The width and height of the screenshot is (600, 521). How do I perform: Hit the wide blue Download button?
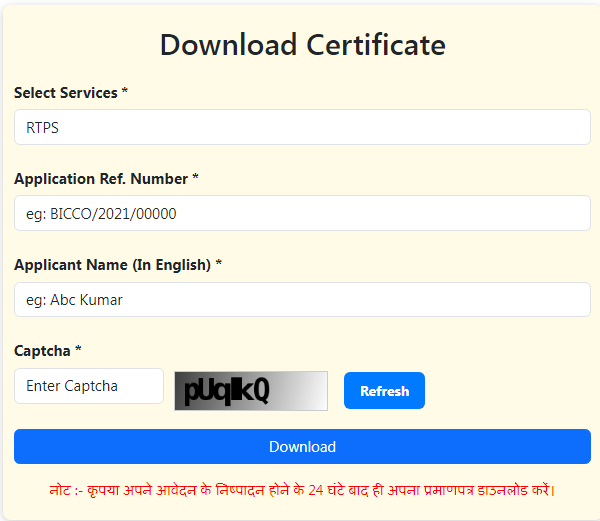click(x=302, y=446)
